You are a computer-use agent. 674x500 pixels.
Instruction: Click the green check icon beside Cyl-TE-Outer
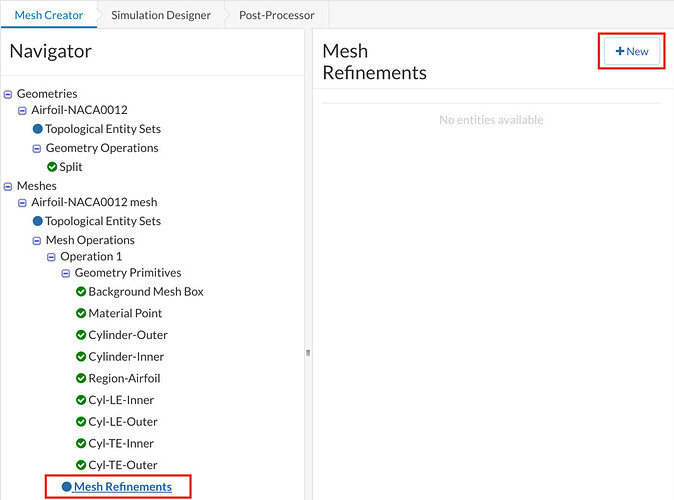coord(81,465)
